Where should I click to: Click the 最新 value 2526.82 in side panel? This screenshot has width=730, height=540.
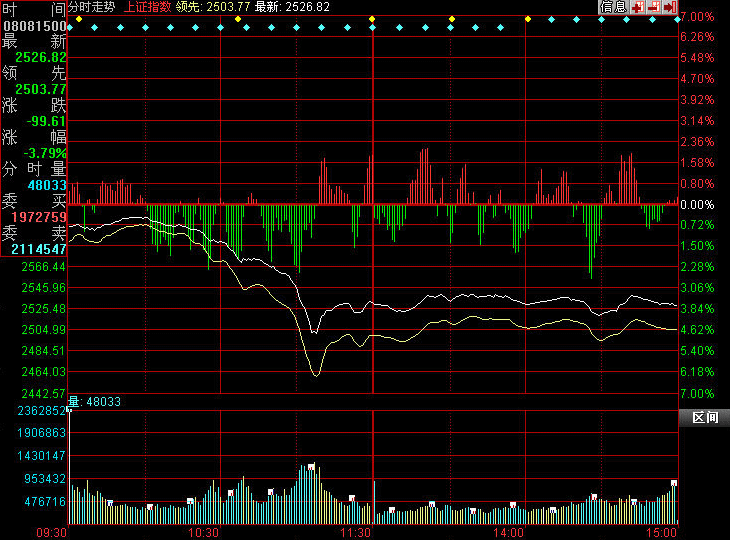[40, 57]
